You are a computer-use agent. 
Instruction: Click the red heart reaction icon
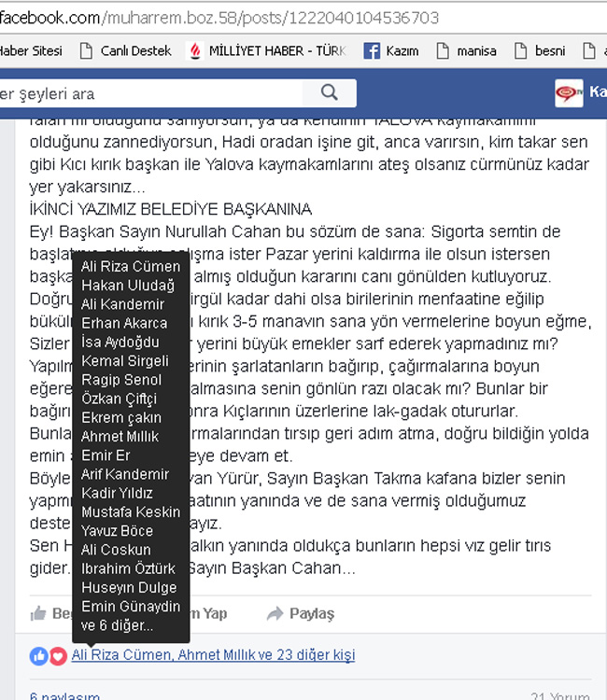click(58, 656)
